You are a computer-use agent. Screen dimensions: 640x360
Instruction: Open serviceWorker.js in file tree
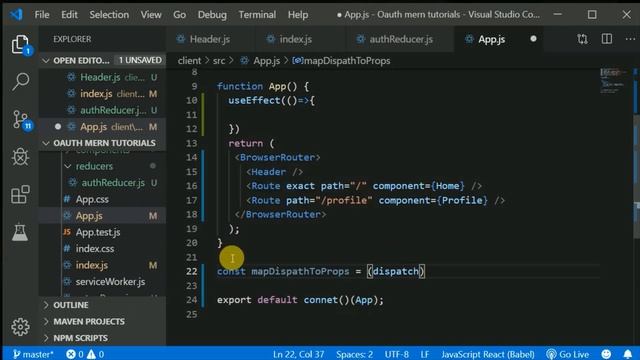tap(102, 282)
